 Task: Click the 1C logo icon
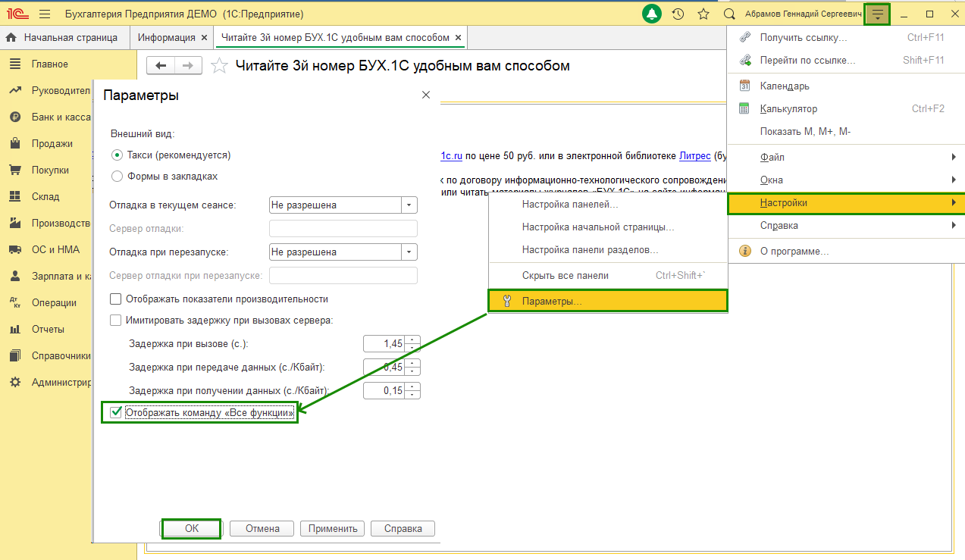17,14
